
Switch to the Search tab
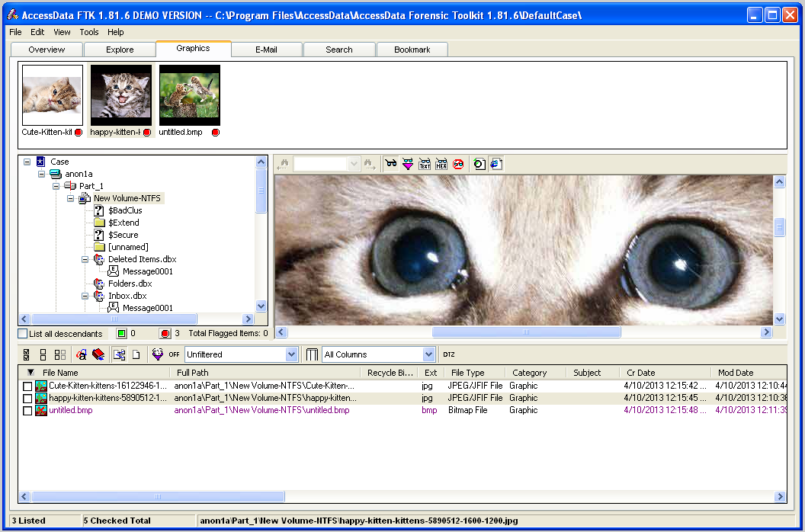[338, 50]
